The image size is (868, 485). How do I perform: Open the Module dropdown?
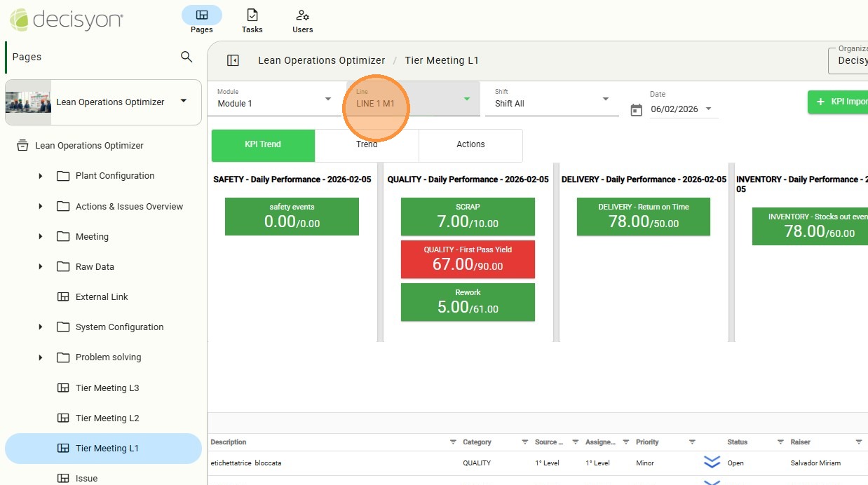(x=274, y=100)
